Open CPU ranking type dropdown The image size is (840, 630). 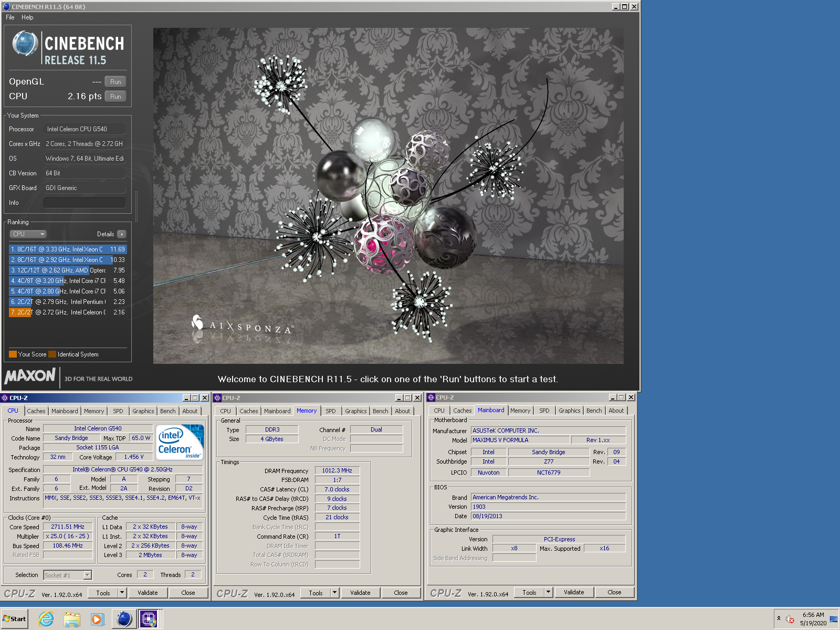tap(28, 234)
